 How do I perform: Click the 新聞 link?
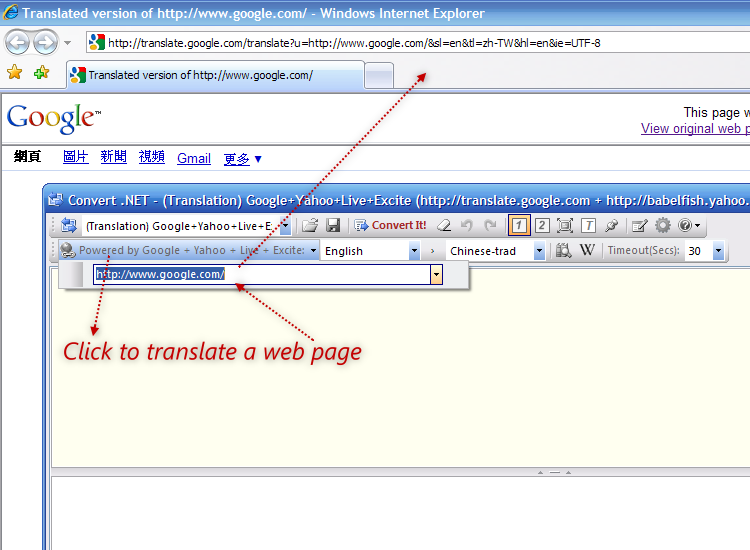coord(113,156)
